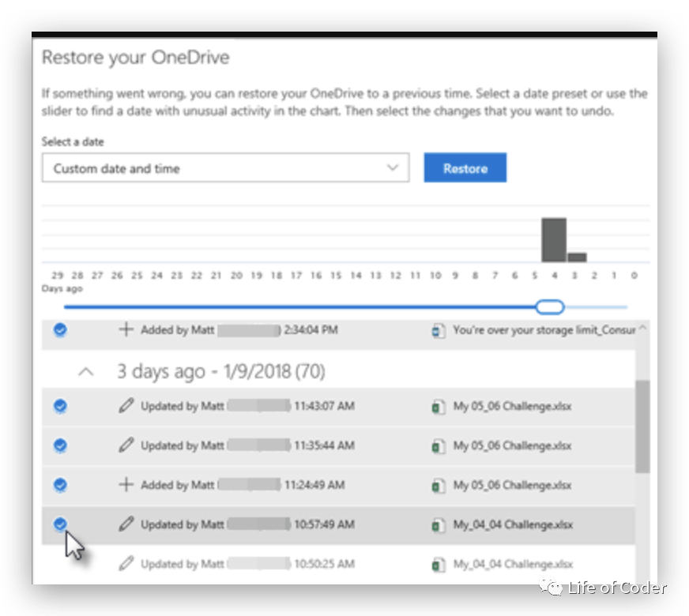The image size is (689, 616).
Task: Open the Custom date and time dropdown
Action: pyautogui.click(x=225, y=167)
